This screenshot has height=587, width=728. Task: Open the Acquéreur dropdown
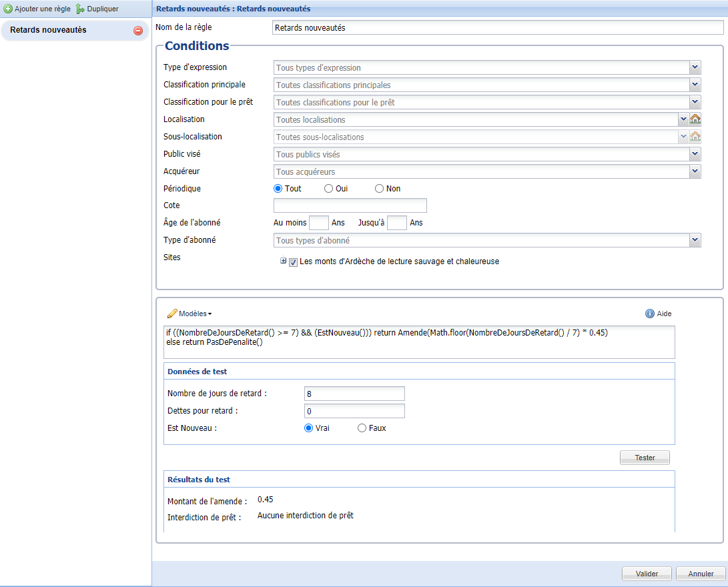[695, 171]
